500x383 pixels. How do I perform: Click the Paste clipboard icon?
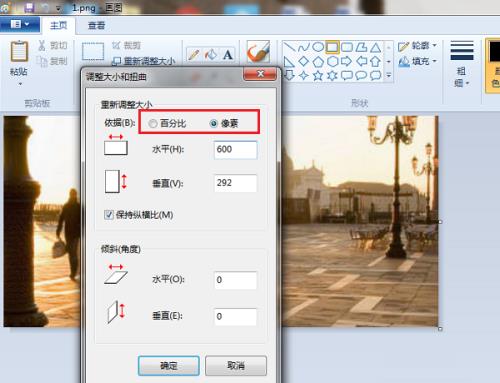pos(19,52)
